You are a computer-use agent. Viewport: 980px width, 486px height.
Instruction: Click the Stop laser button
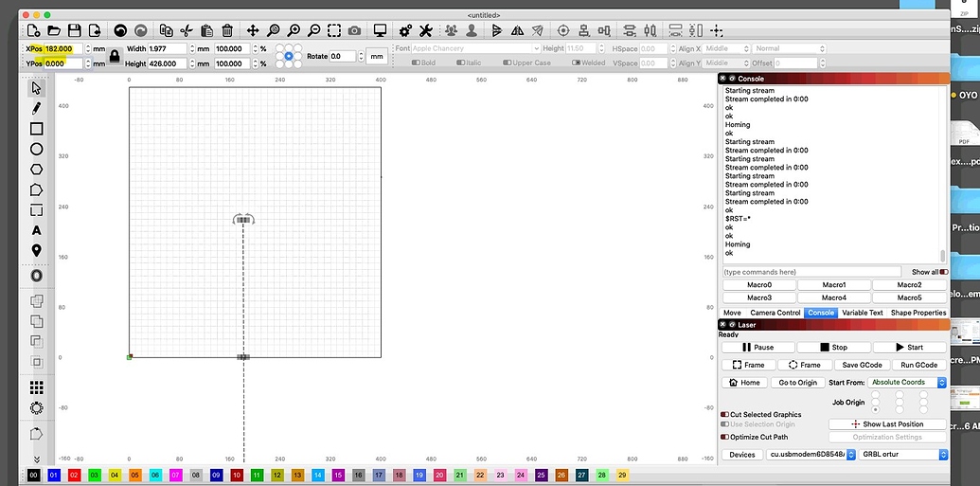click(x=834, y=347)
